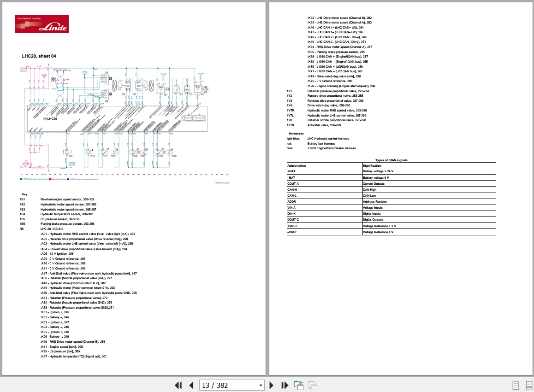Screen dimensions: 534x392
Task: Jump to the last page
Action: pyautogui.click(x=285, y=385)
